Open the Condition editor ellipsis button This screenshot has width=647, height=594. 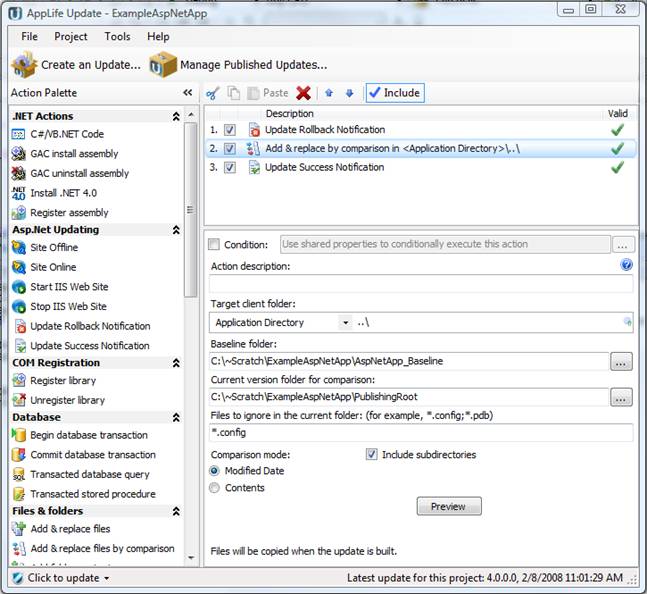coord(623,245)
